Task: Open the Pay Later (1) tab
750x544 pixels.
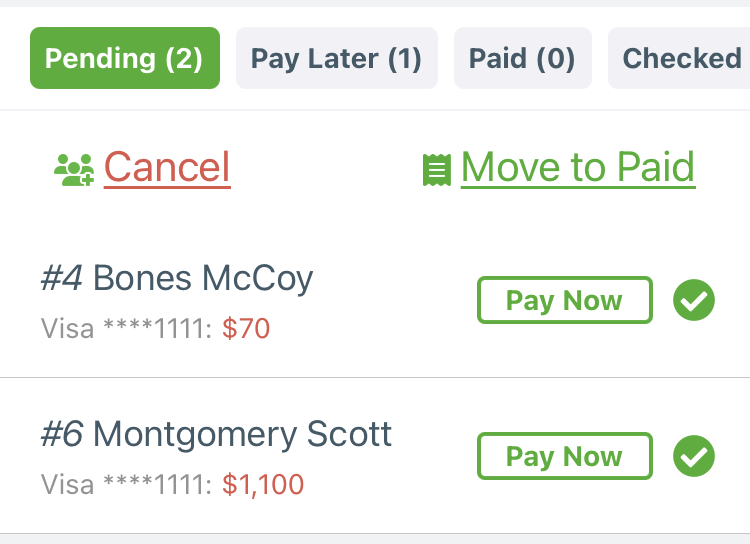Action: click(337, 58)
